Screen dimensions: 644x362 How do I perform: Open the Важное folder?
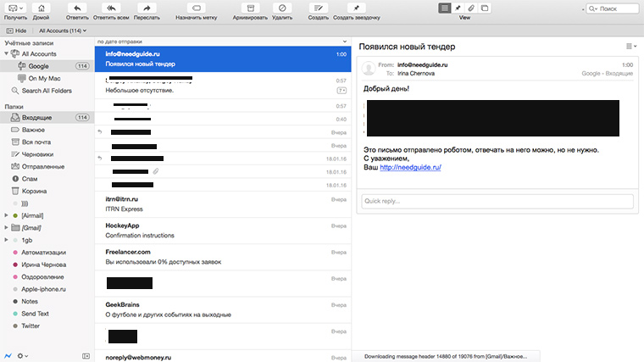coord(47,130)
